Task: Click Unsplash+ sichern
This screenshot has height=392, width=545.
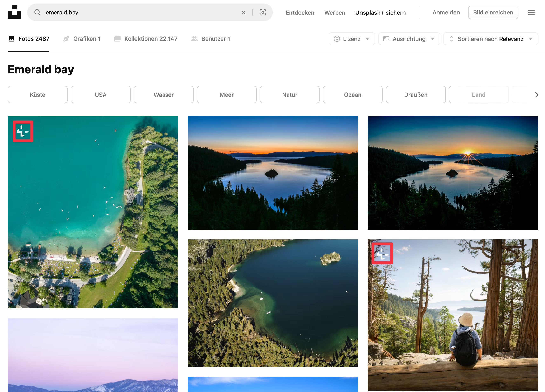Action: pyautogui.click(x=380, y=13)
